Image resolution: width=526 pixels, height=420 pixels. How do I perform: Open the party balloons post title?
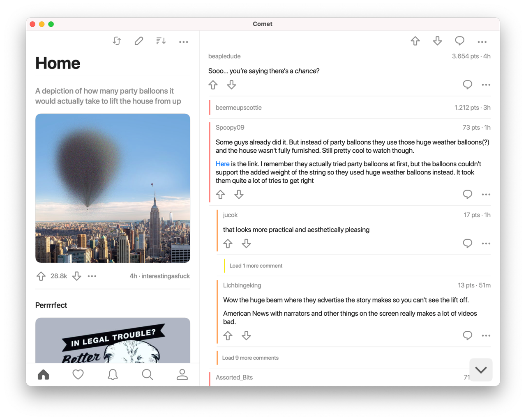pyautogui.click(x=108, y=96)
